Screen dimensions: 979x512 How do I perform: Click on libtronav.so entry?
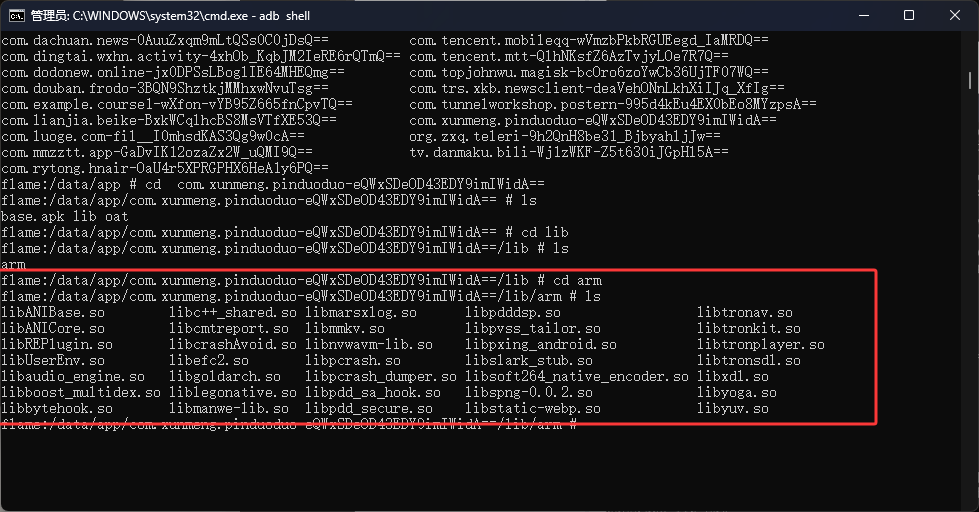coord(745,313)
